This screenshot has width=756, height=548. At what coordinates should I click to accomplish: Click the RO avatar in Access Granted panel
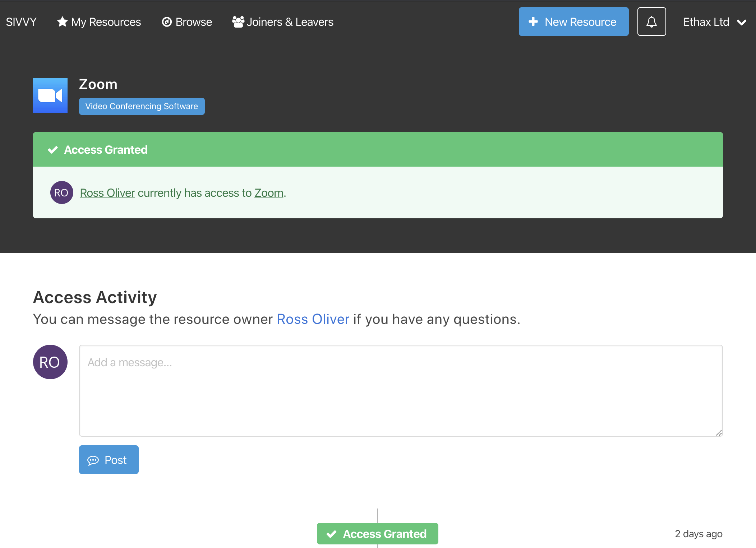click(x=62, y=192)
